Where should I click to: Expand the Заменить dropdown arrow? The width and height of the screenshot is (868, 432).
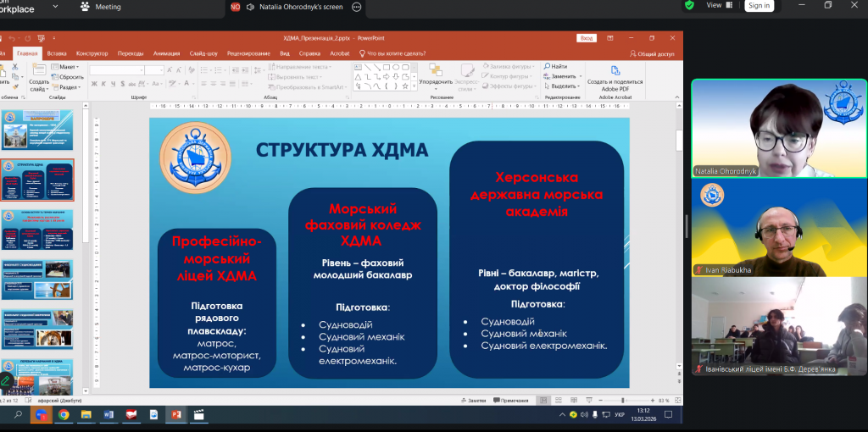tap(580, 76)
